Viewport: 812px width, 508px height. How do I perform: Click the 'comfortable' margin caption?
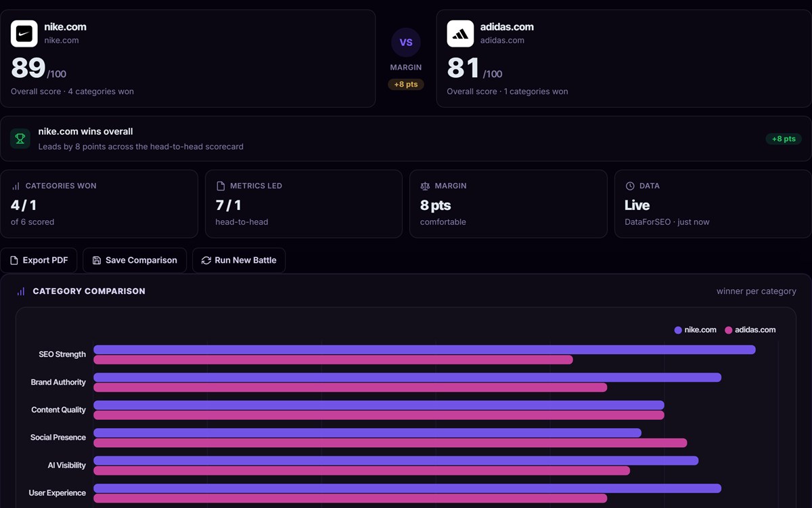tap(443, 222)
